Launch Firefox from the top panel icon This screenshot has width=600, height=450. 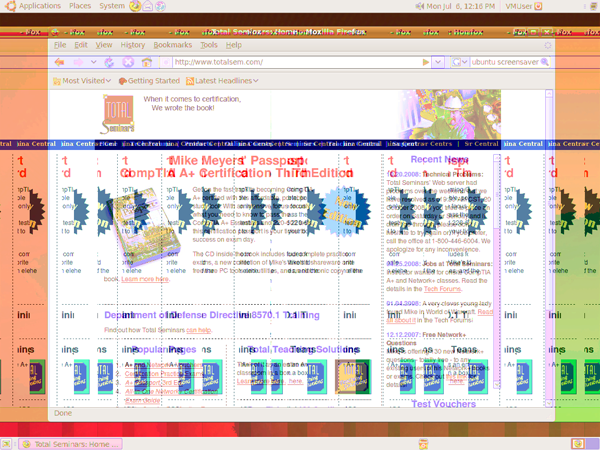click(x=135, y=6)
